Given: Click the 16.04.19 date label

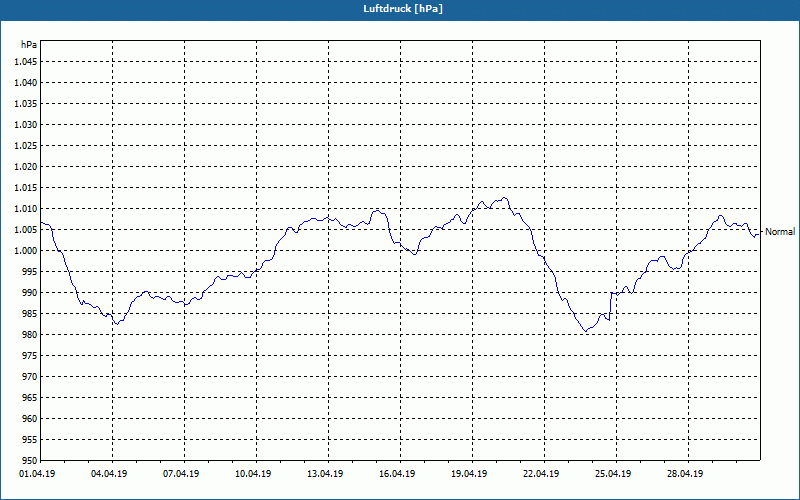Looking at the screenshot, I should 397,473.
